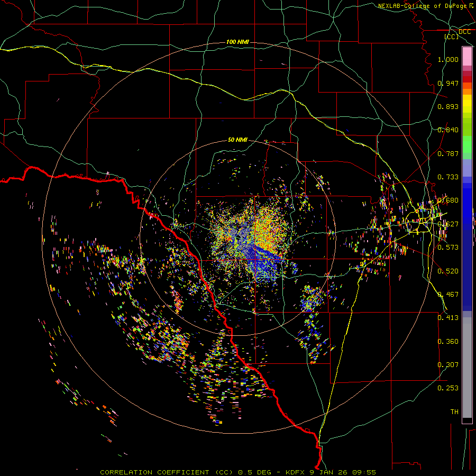The image size is (476, 476).
Task: Click the red segment of the color bar
Action: point(467,79)
